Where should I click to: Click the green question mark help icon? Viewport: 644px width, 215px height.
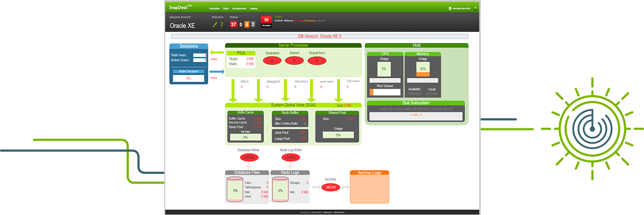coord(222,24)
